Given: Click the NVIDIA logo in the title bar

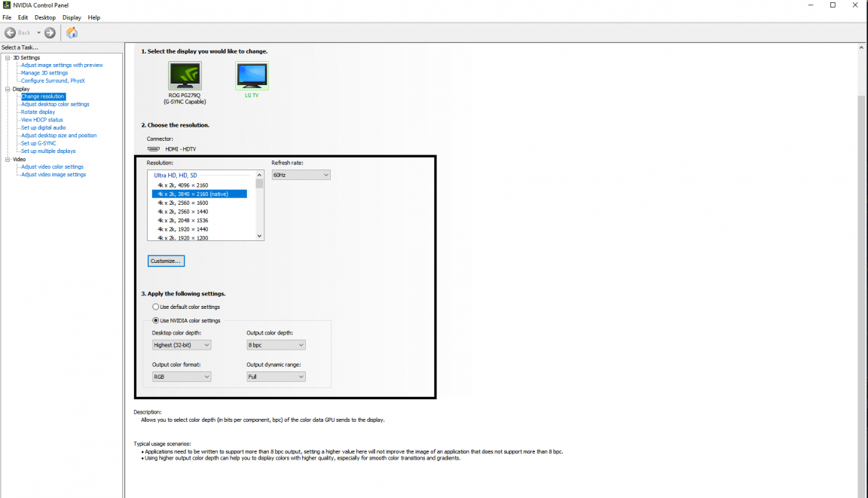Looking at the screenshot, I should pos(6,5).
